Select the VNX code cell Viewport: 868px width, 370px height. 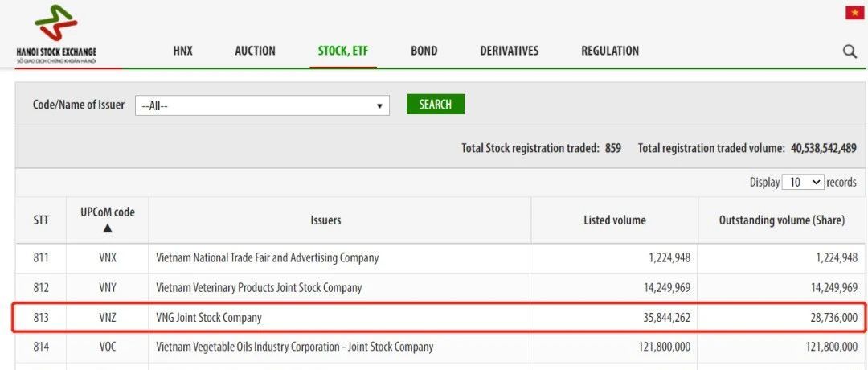[108, 258]
